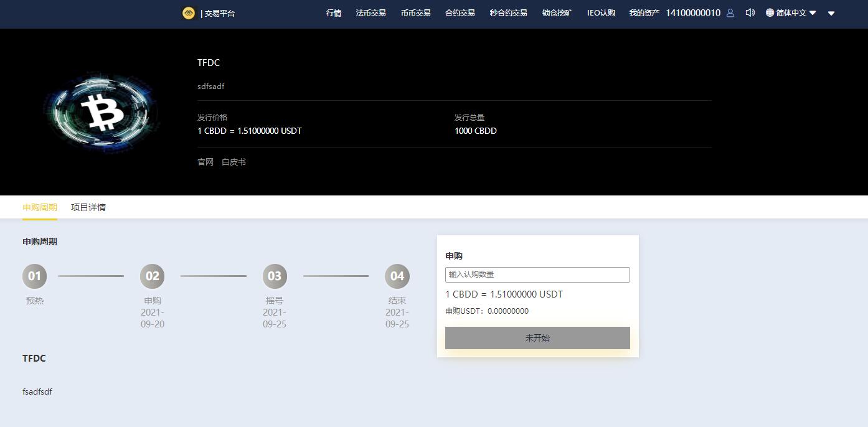Click total supply 1000 CBDD

point(476,131)
